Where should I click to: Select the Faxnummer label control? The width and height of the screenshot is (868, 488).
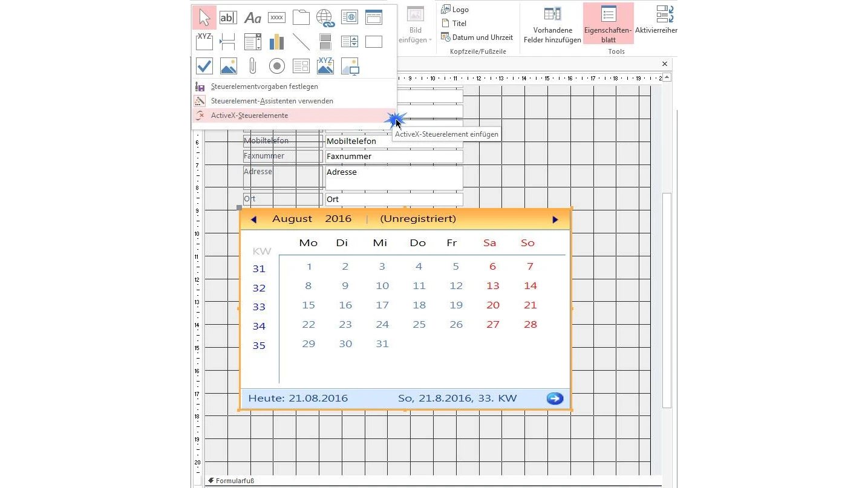click(x=283, y=156)
